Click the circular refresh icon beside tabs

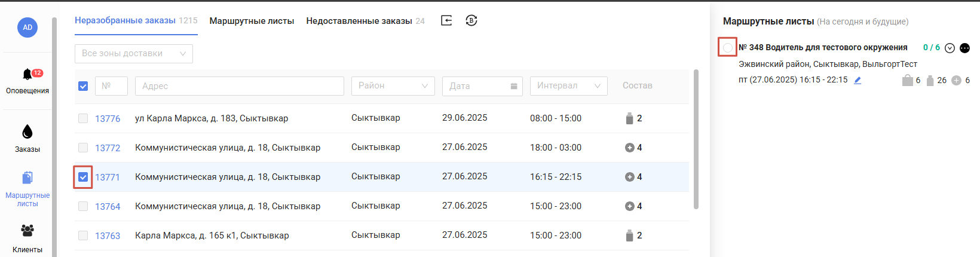pyautogui.click(x=471, y=20)
